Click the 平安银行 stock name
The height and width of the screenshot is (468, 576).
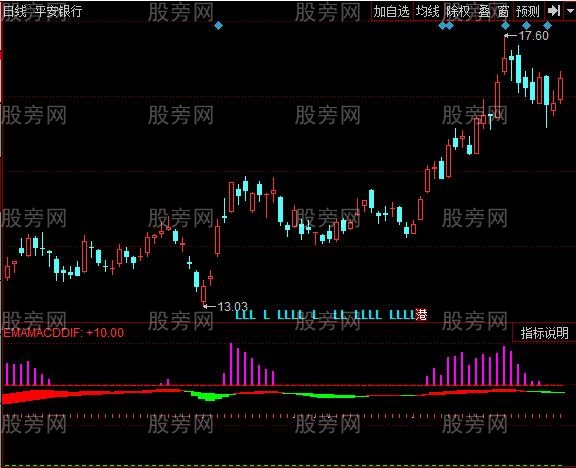click(x=59, y=11)
